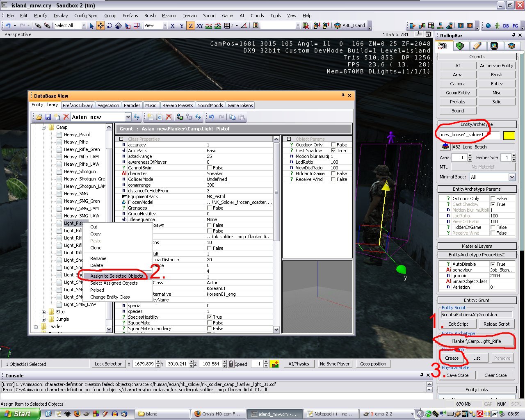Constrain movement to the XY plane
Screen dimensions: 525x420
pos(200,25)
